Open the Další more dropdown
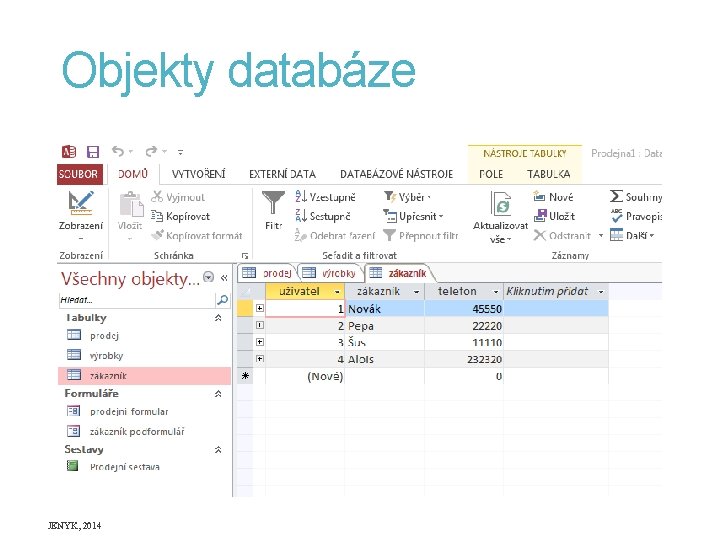The width and height of the screenshot is (720, 540). click(632, 236)
